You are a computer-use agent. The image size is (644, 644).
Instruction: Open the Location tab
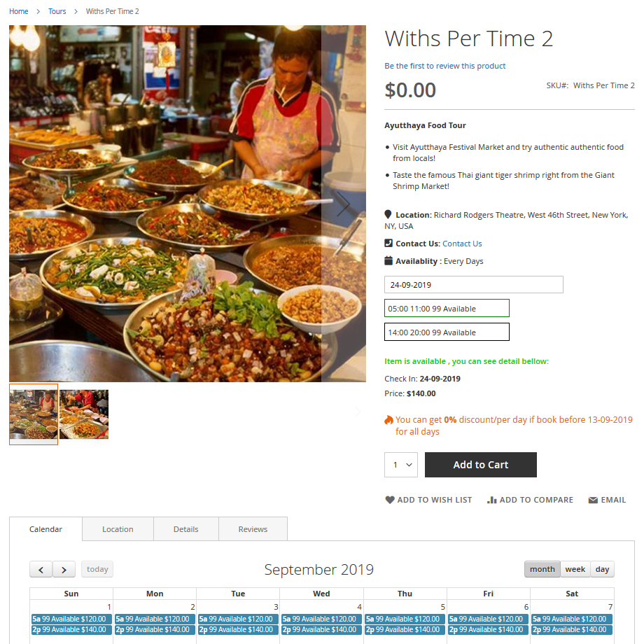(x=118, y=529)
